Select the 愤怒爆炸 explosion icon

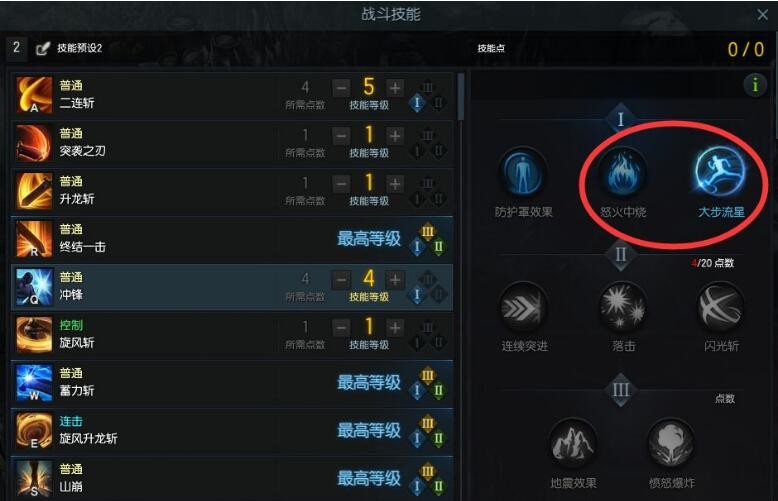point(671,444)
